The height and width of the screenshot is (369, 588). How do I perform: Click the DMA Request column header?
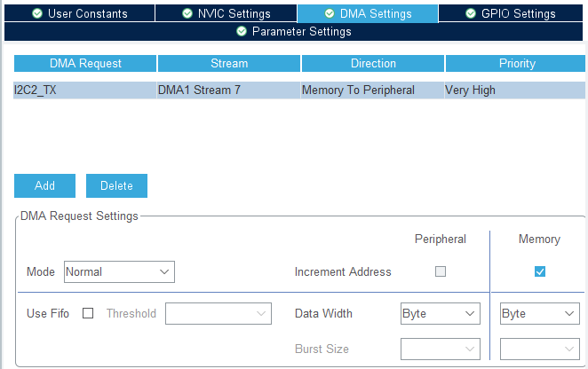[x=85, y=64]
